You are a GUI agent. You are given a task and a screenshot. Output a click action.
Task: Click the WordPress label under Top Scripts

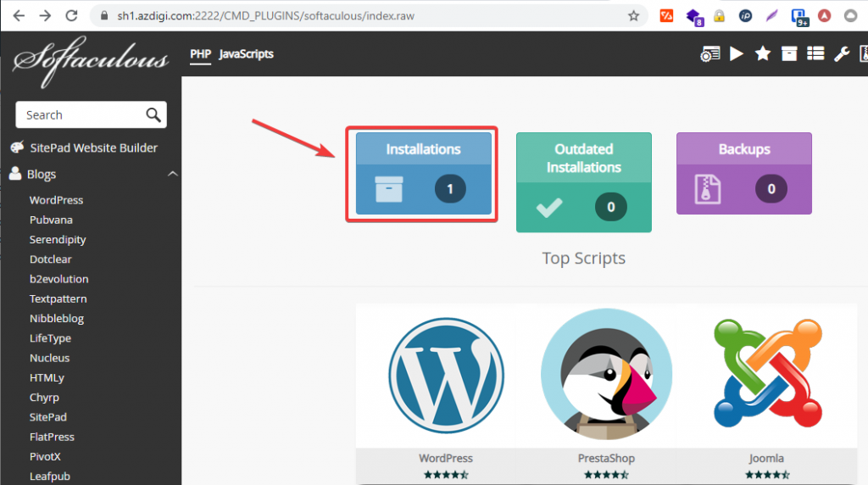tap(446, 459)
